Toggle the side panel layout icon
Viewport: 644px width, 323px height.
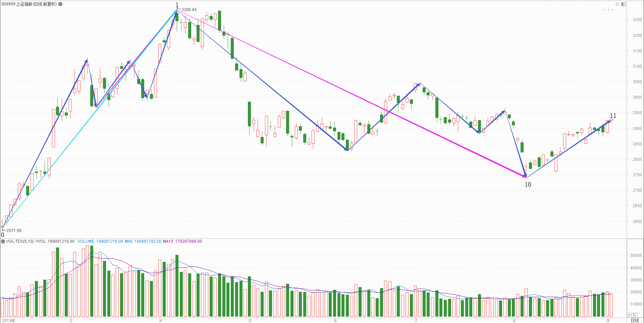(x=624, y=4)
